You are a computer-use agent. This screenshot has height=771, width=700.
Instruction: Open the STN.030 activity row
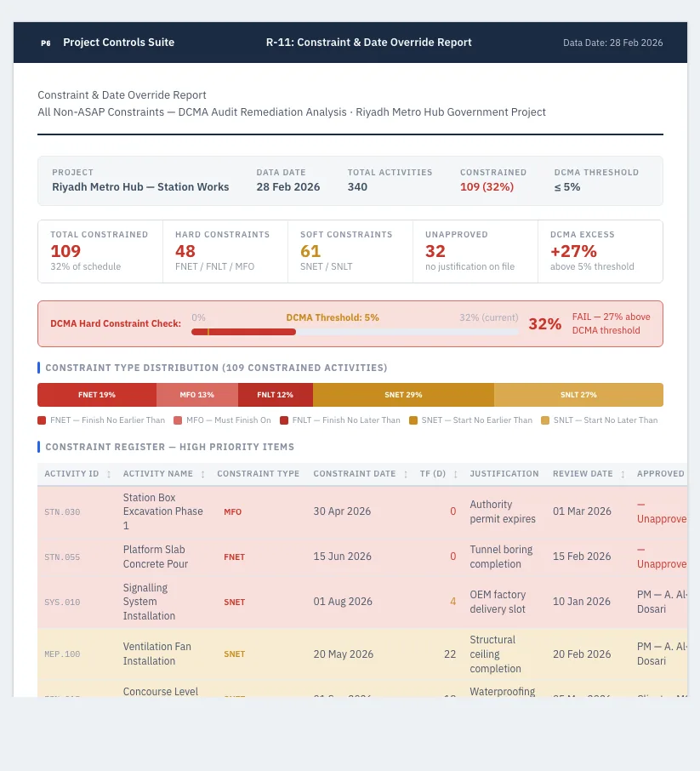pos(362,511)
